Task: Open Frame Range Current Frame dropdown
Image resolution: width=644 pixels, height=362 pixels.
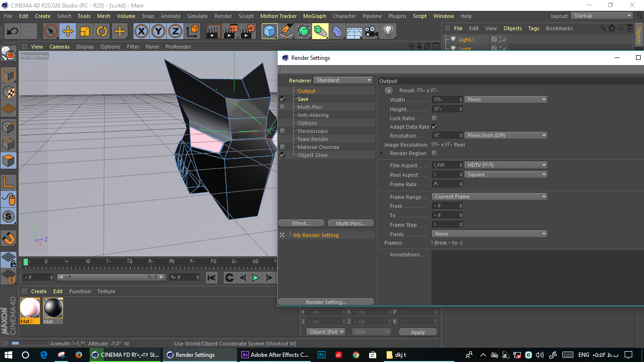Action: coord(490,197)
